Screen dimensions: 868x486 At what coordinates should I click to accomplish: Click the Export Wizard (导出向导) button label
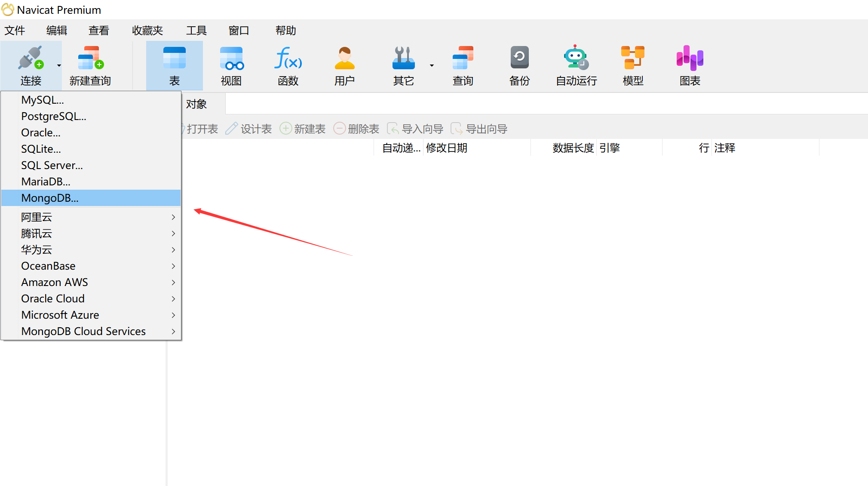pyautogui.click(x=487, y=129)
